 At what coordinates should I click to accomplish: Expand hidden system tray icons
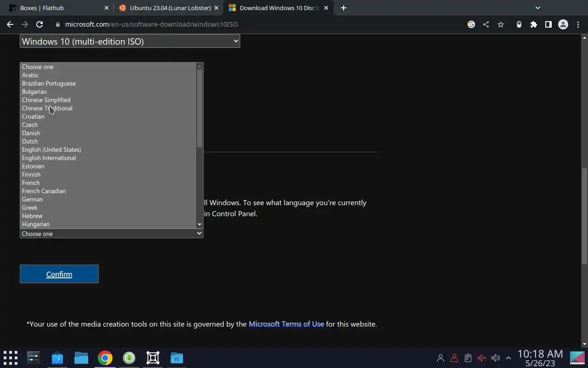pyautogui.click(x=509, y=358)
